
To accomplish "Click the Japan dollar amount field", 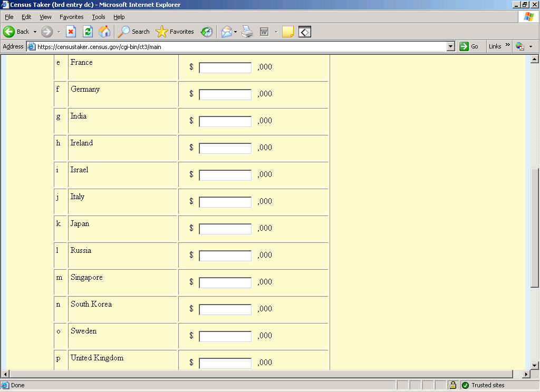I will 225,229.
